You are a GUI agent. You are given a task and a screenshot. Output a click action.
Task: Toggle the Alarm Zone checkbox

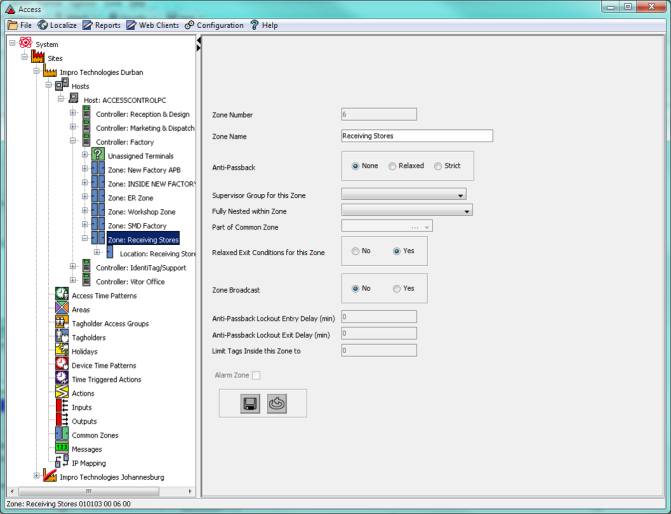click(x=256, y=375)
